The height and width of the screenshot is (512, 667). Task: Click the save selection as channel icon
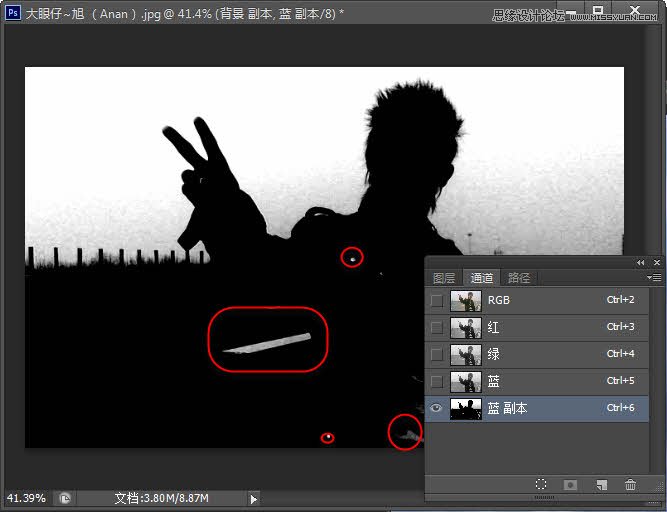point(571,484)
